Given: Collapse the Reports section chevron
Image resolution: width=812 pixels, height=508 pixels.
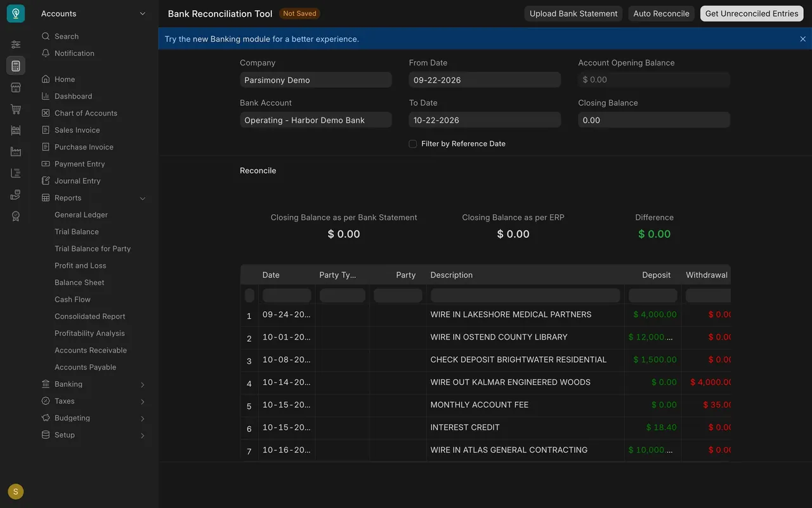Looking at the screenshot, I should click(142, 198).
